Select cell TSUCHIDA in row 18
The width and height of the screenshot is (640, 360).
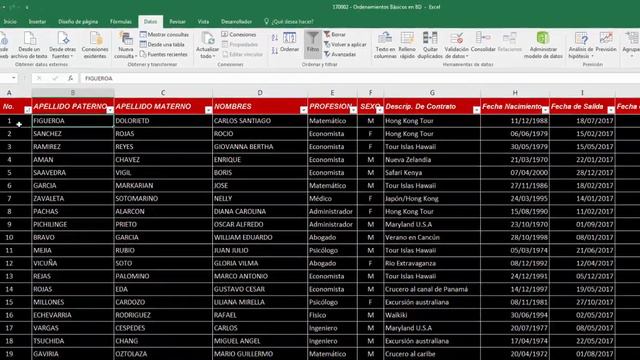click(73, 341)
